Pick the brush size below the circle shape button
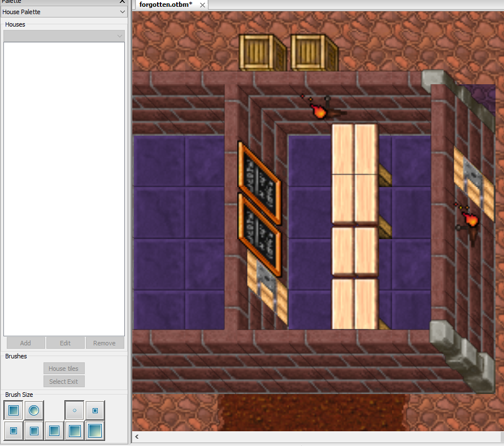 point(34,431)
